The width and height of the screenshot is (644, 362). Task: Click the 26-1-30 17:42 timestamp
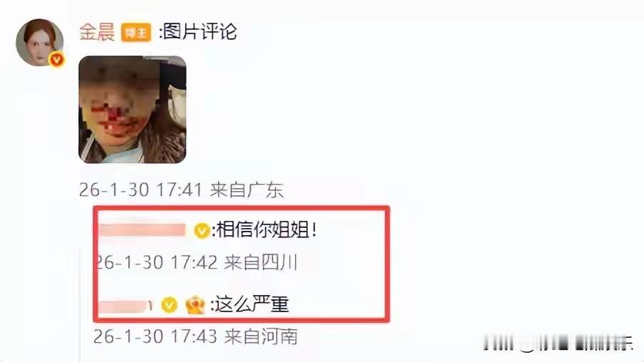[156, 262]
